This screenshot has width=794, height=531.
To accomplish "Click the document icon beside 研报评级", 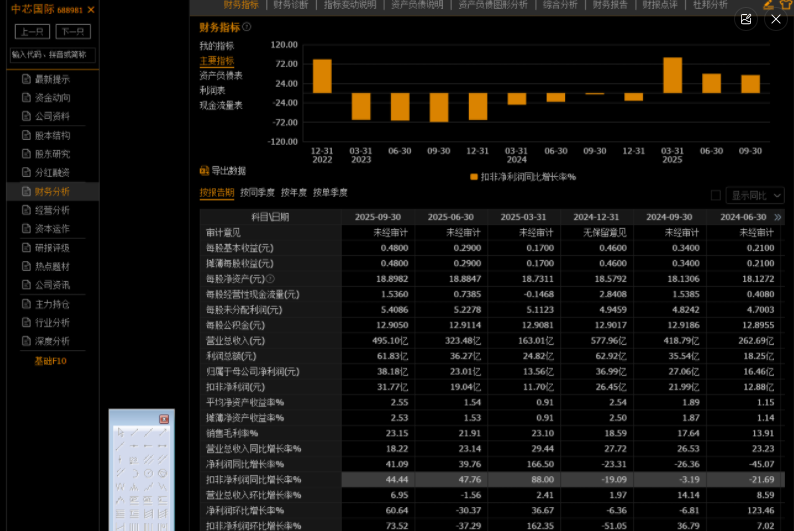I will point(26,248).
